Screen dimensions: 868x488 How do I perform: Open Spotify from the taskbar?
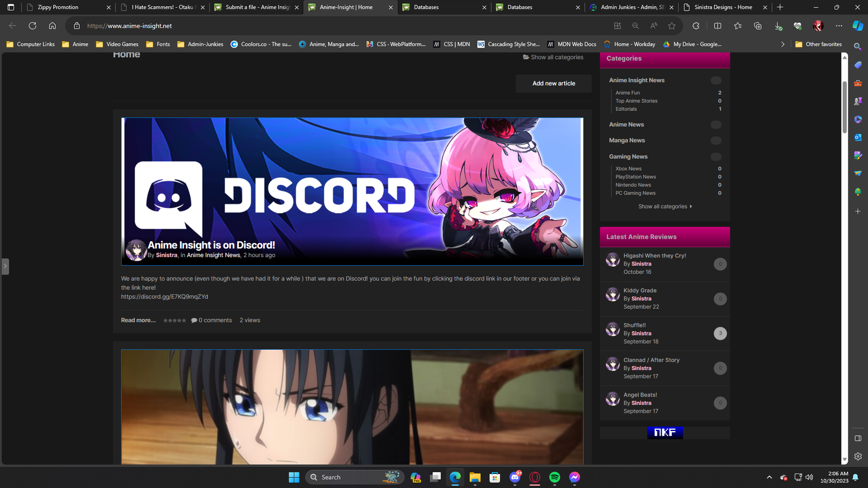pyautogui.click(x=554, y=477)
